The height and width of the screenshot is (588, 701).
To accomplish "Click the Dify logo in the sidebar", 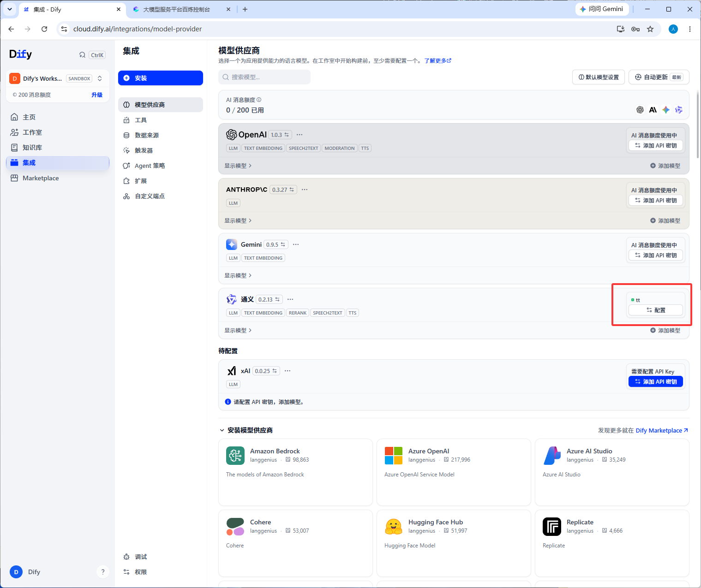I will [x=21, y=54].
